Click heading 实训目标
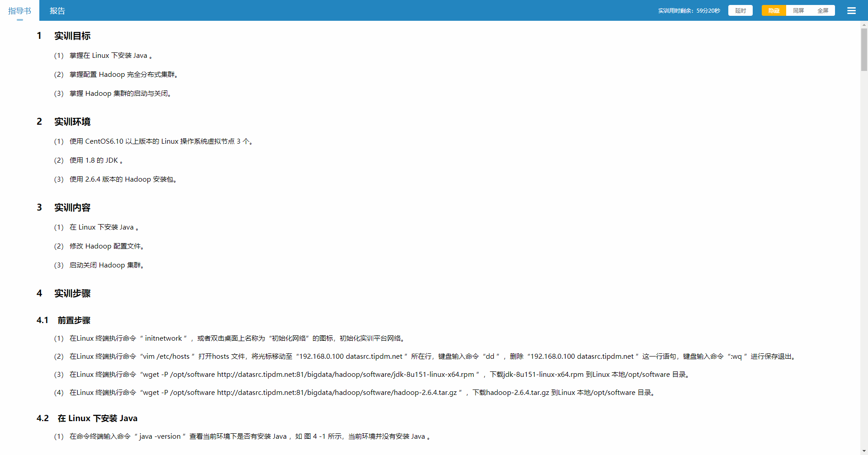 click(x=72, y=36)
